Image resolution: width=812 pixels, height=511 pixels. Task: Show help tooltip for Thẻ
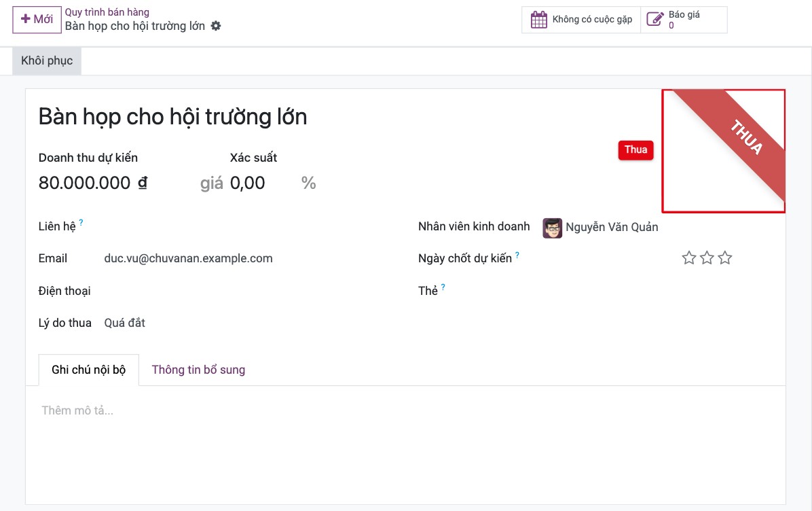[443, 287]
